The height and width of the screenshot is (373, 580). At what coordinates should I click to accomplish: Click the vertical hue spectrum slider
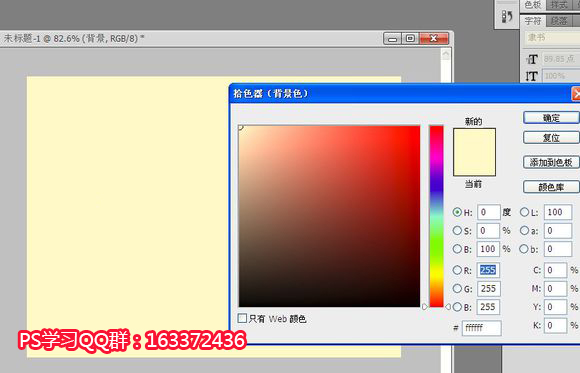(x=436, y=216)
